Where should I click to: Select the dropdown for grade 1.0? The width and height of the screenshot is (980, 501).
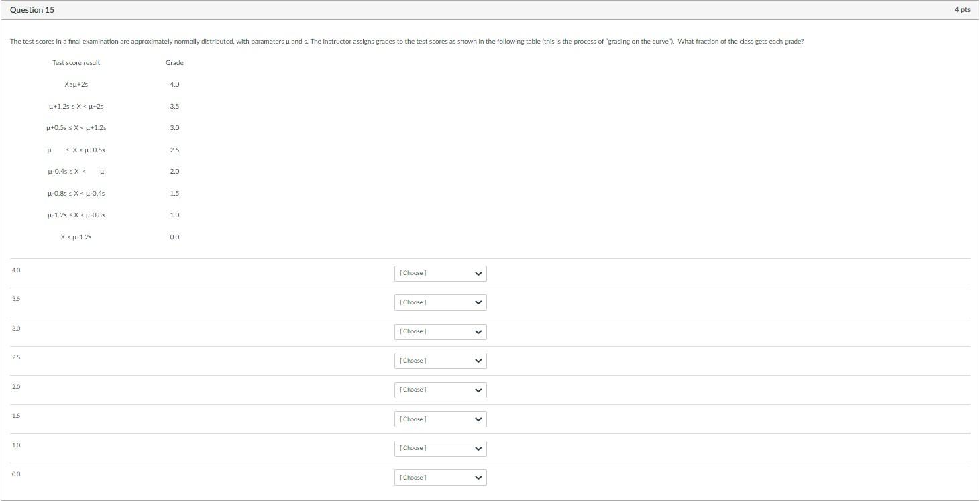(440, 448)
